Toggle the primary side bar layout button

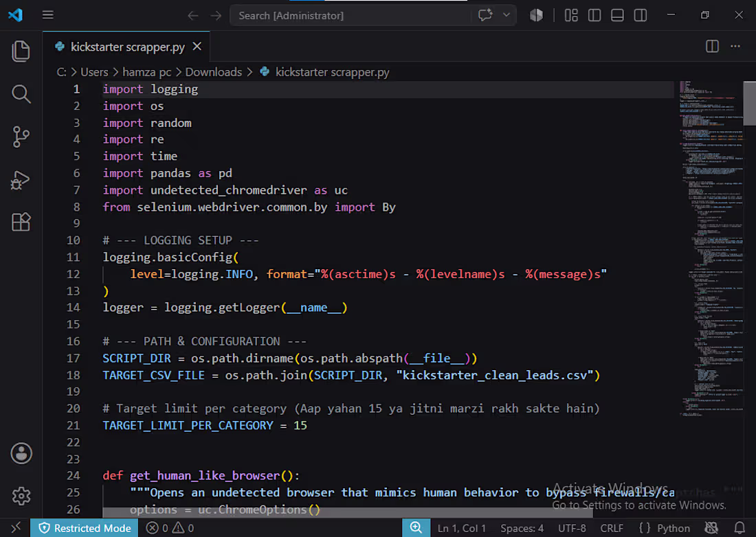(x=594, y=15)
